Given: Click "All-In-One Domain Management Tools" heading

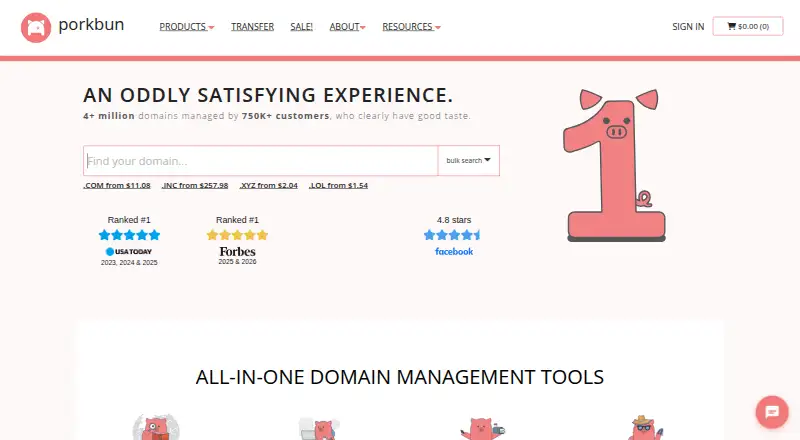Looking at the screenshot, I should tap(400, 377).
